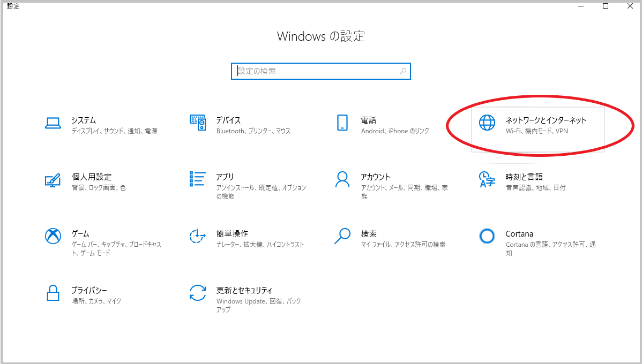Select the 個人用設定 paintbrush icon
This screenshot has width=642, height=364.
(53, 179)
